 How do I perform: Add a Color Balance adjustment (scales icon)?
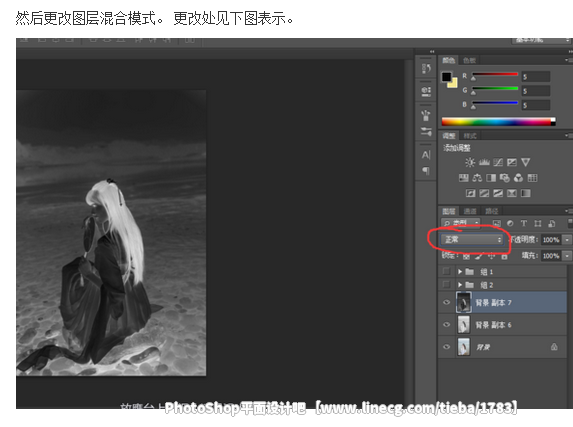pos(477,178)
